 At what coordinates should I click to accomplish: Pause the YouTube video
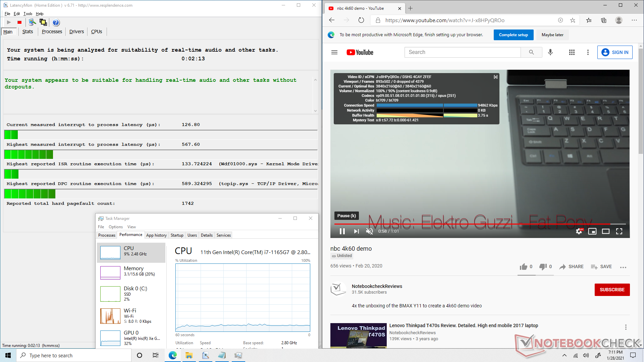point(342,231)
